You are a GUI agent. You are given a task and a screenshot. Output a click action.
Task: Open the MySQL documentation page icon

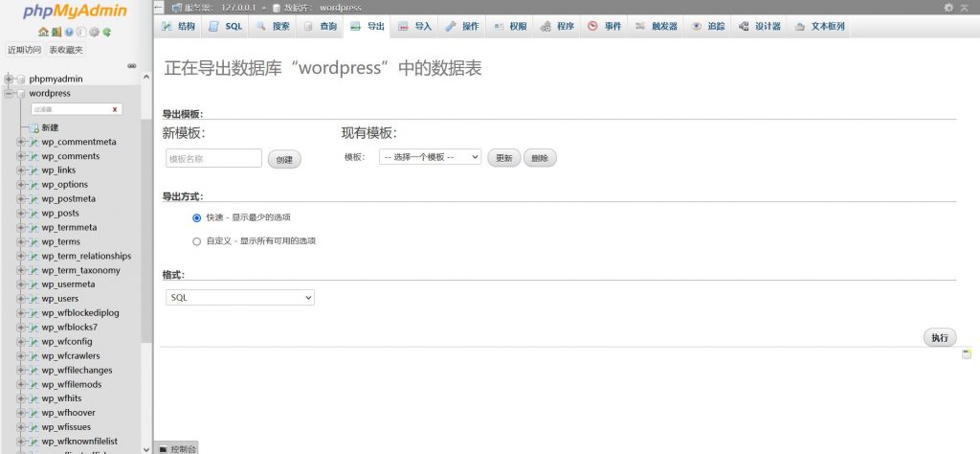(80, 32)
